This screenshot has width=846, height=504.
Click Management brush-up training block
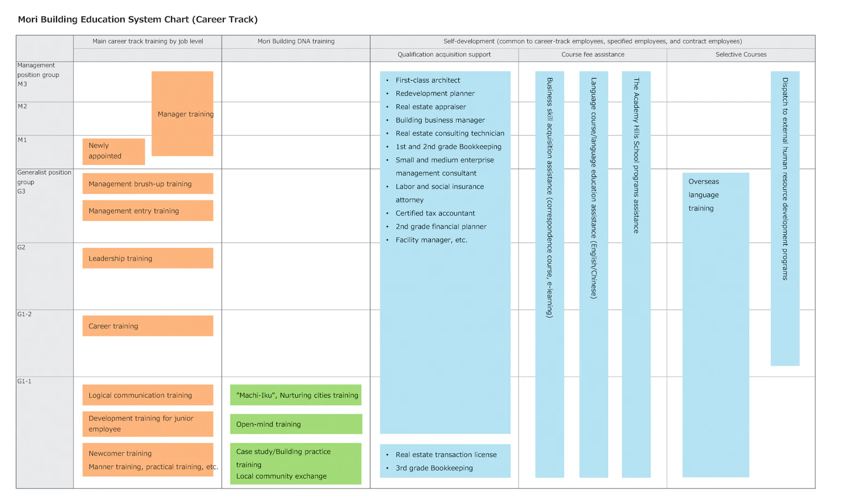coord(148,184)
